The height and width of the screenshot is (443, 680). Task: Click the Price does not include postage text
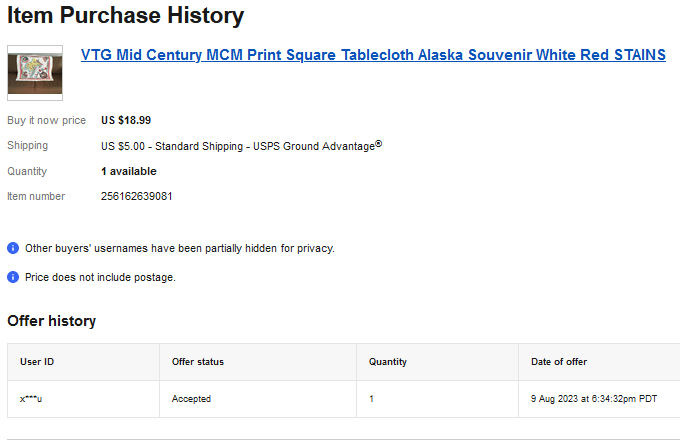pos(100,277)
